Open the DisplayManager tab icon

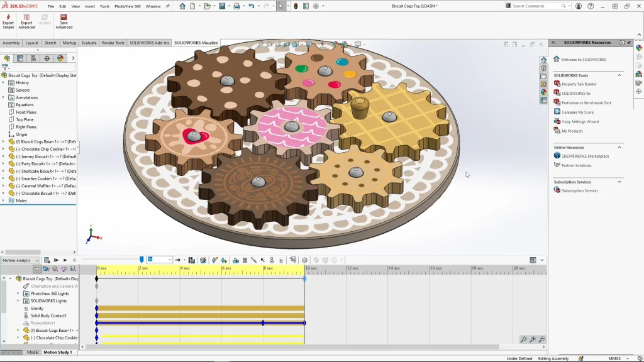(x=60, y=58)
